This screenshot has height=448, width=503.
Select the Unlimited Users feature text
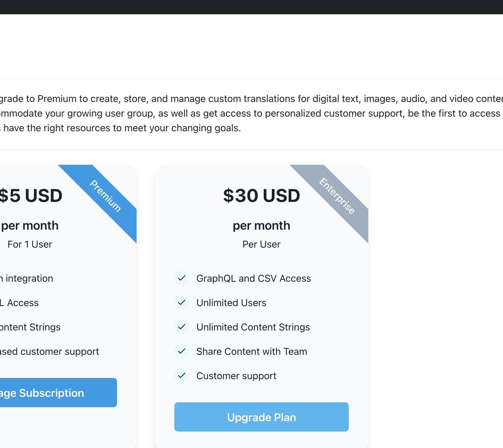[x=231, y=303]
